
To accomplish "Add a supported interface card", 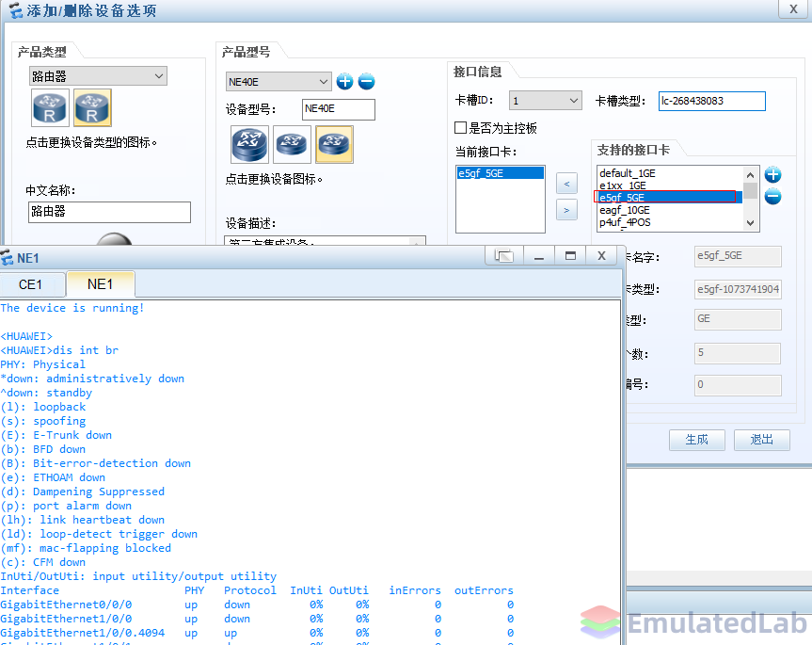I will pos(773,174).
